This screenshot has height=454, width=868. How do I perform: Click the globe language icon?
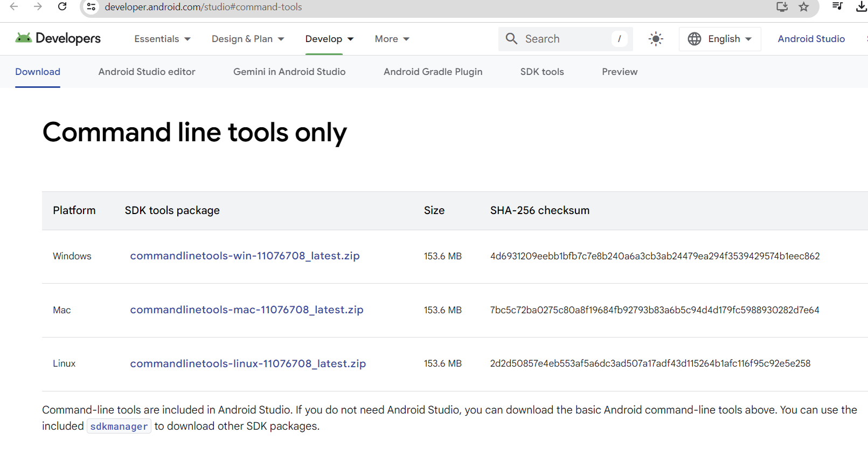695,39
